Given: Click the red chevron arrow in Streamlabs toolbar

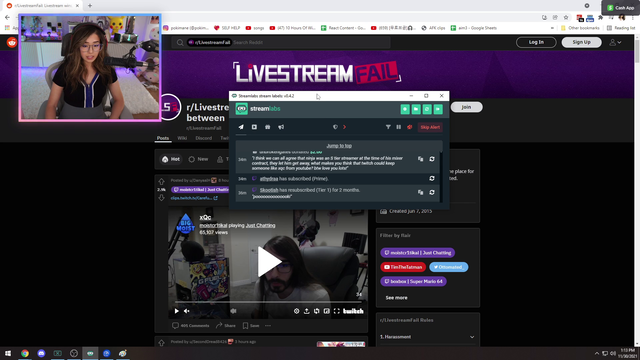Looking at the screenshot, I should (344, 127).
